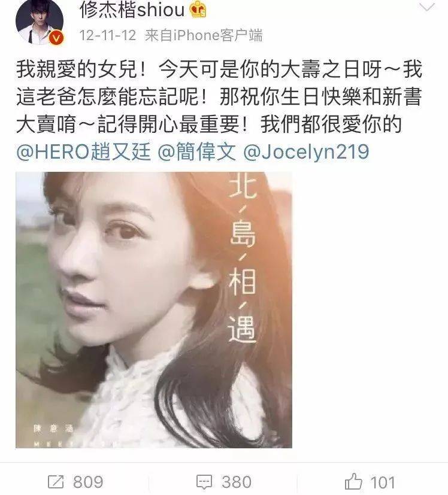Tap the comment count 380

point(237,482)
